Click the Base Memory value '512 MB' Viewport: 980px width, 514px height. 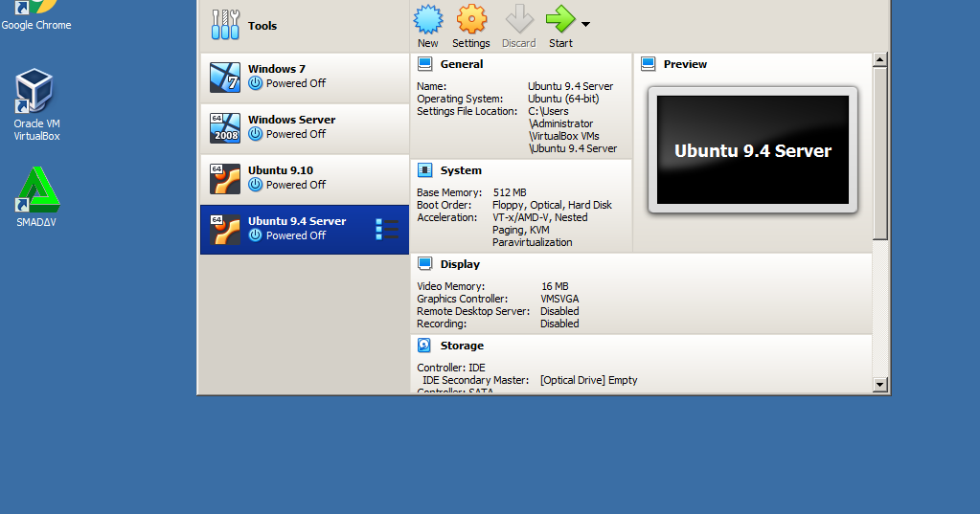[x=510, y=192]
